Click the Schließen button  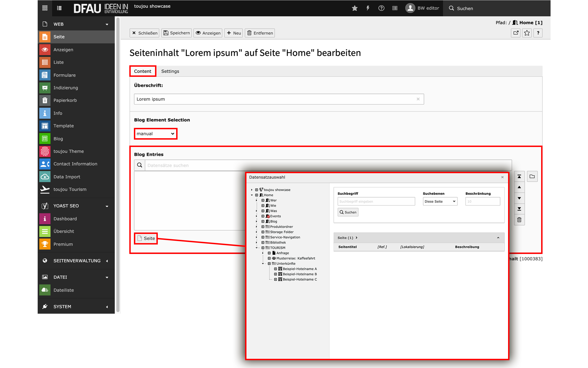(x=144, y=33)
